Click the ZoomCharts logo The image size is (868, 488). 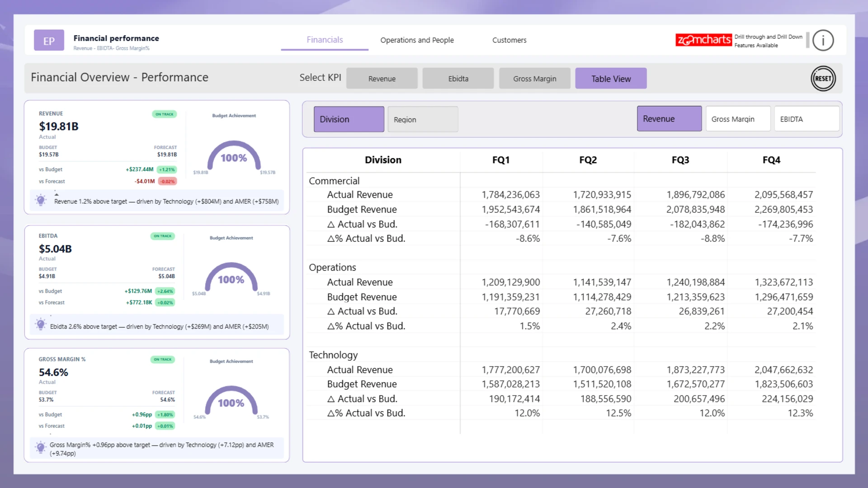coord(703,40)
